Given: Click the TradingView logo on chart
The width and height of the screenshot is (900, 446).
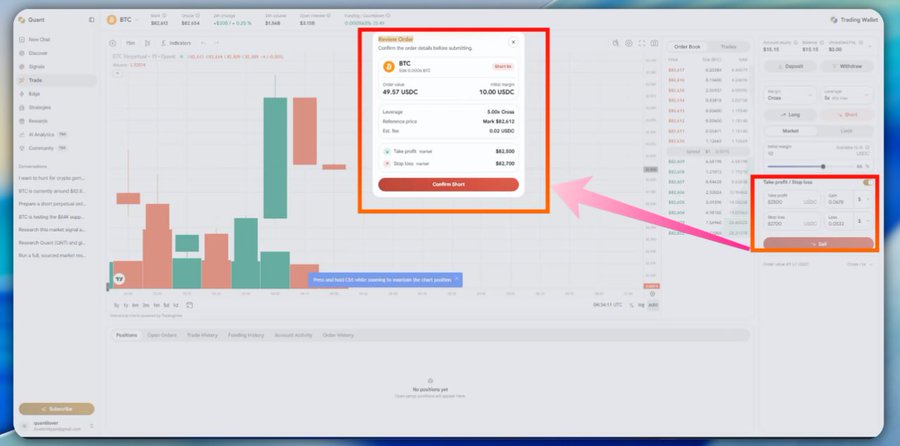Looking at the screenshot, I should (119, 279).
